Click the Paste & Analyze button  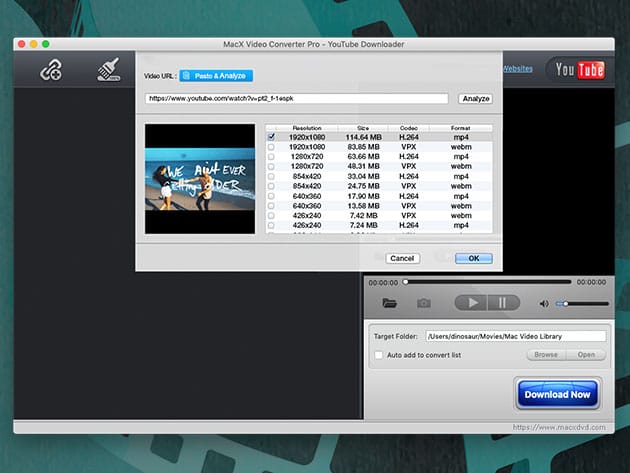(216, 75)
